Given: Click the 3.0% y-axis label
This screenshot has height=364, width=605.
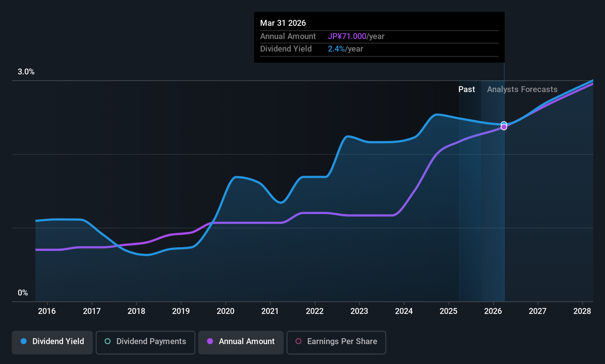Looking at the screenshot, I should (26, 72).
